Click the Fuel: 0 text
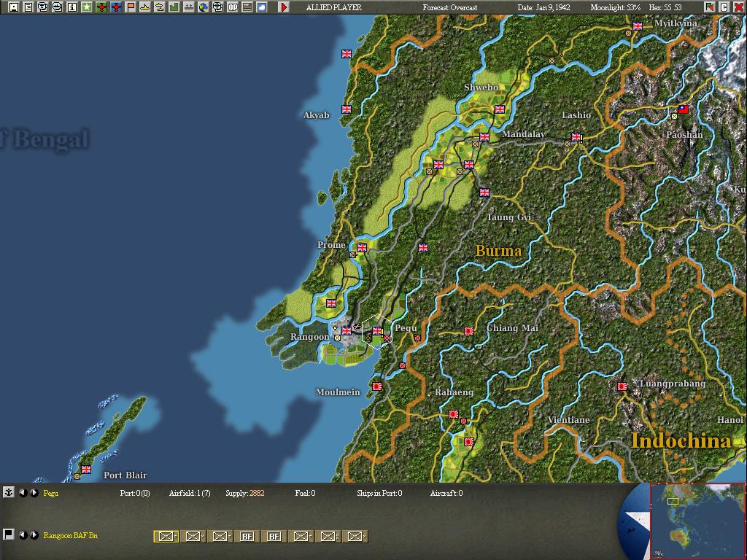 point(305,493)
